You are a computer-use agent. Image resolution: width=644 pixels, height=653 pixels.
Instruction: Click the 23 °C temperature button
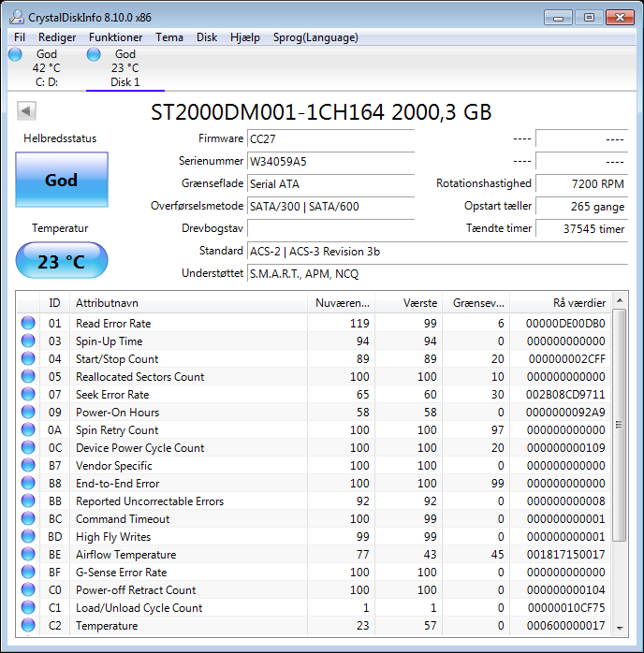point(62,261)
